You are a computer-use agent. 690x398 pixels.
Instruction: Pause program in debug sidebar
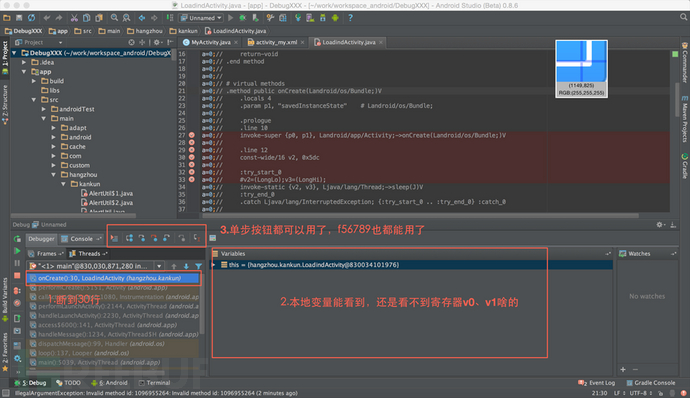click(x=17, y=263)
